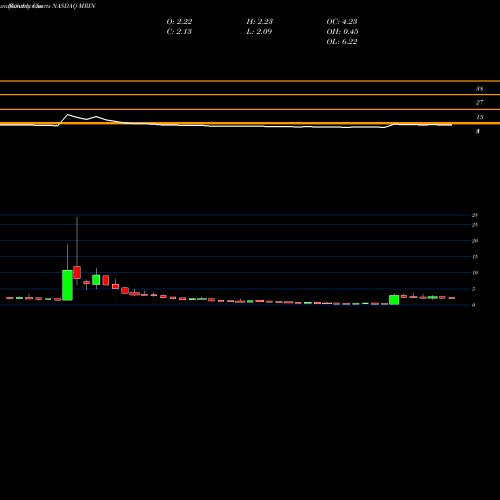Click the red candle with the longest upper wick

[77, 272]
